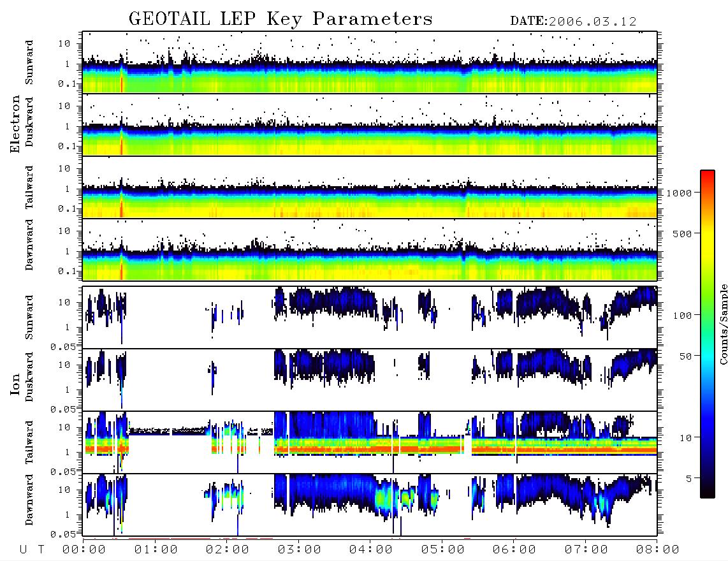728x561 pixels.
Task: Click the Ion group axis label
Action: (x=15, y=384)
